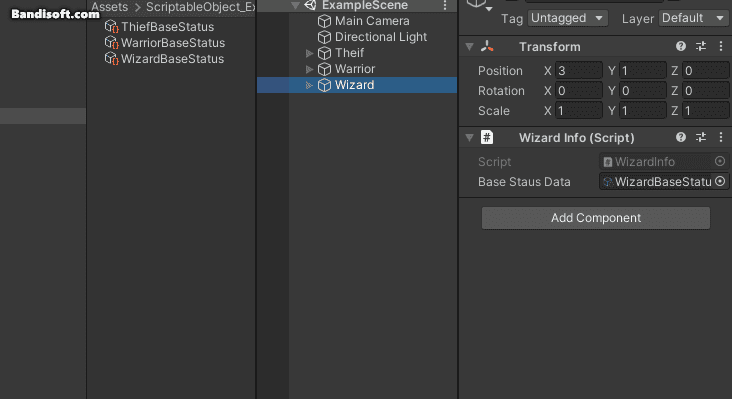Click the Transform component axes icon
Viewport: 732px width, 399px height.
[487, 46]
